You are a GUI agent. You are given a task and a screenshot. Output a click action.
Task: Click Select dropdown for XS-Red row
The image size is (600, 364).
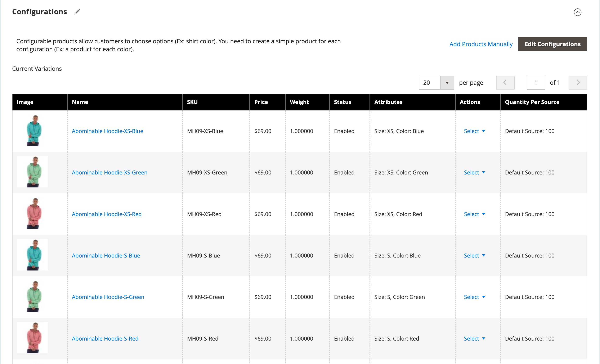pyautogui.click(x=474, y=214)
